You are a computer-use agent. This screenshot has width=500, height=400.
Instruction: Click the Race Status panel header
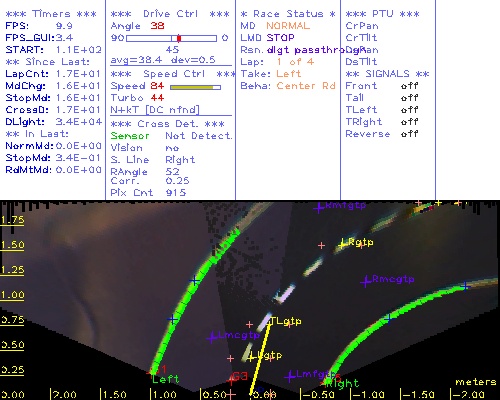pos(288,14)
